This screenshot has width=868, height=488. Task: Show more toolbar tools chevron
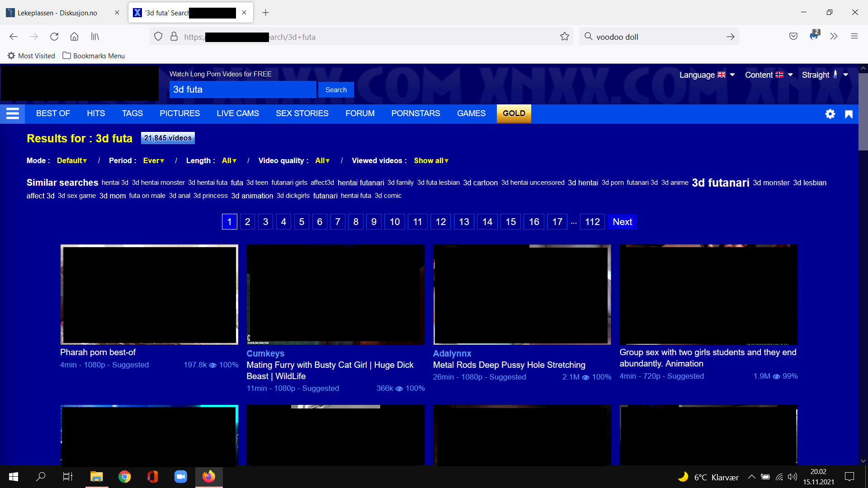(834, 37)
